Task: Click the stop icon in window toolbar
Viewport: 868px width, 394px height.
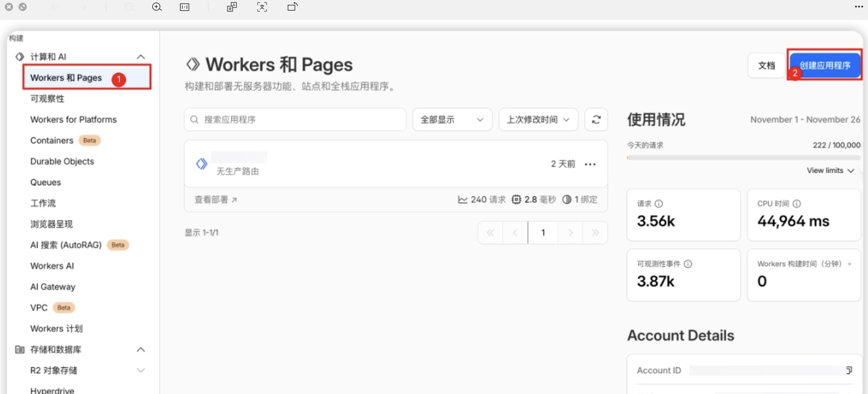Action: point(23,7)
